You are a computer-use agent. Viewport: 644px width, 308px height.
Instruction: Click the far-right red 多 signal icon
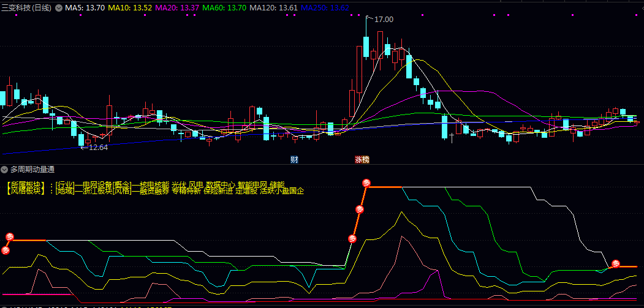[616, 265]
